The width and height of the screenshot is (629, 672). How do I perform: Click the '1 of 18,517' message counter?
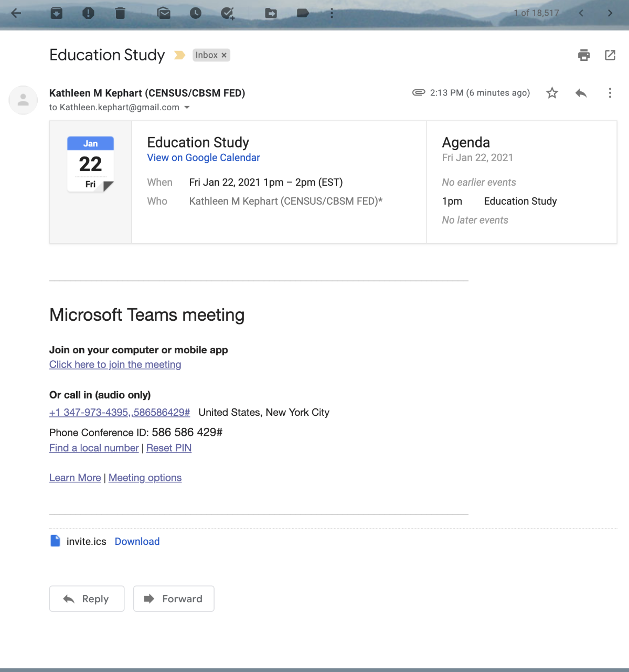pyautogui.click(x=537, y=13)
